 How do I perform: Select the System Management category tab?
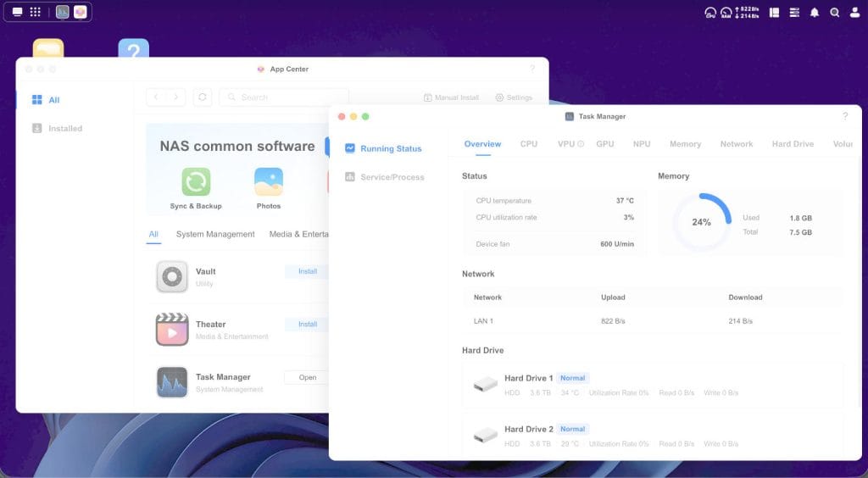click(215, 234)
